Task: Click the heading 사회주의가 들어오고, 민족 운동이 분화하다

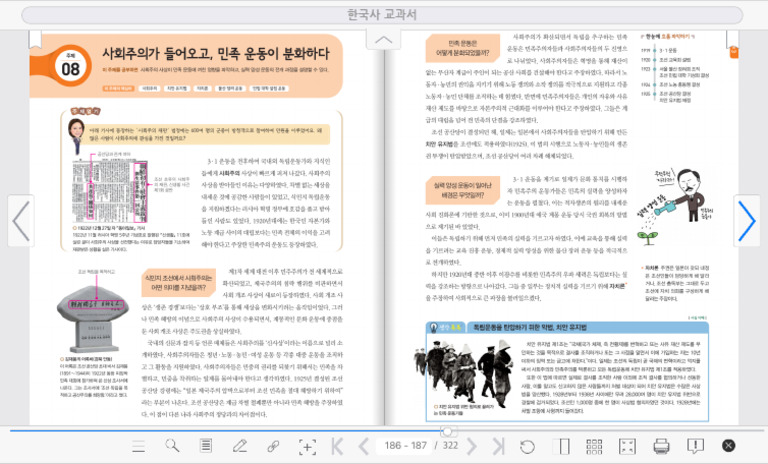Action: click(x=216, y=53)
